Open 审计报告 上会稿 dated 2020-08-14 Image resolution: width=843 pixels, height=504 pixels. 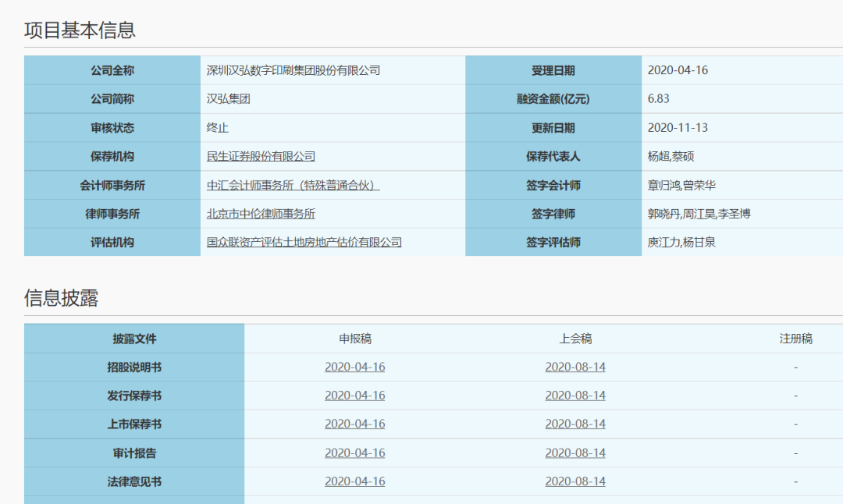(x=575, y=453)
